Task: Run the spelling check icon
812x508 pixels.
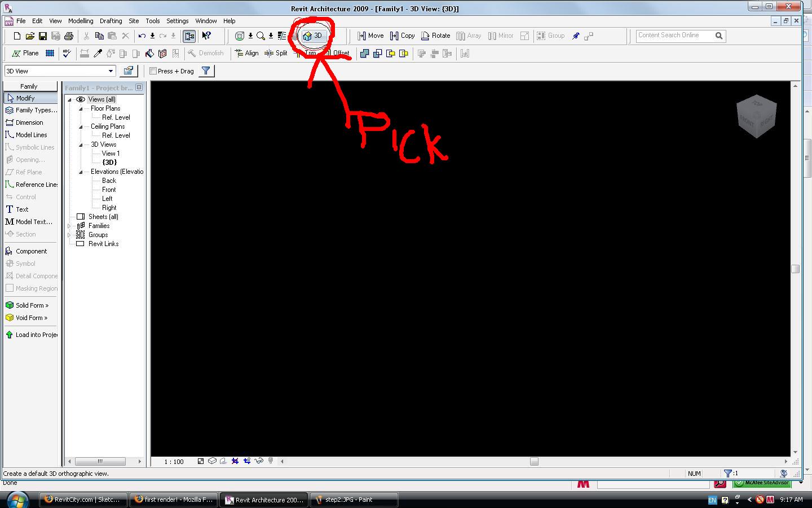Action: [x=67, y=54]
